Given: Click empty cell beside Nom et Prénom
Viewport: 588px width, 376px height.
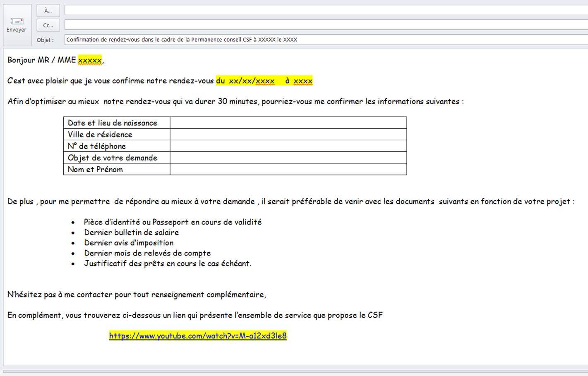Looking at the screenshot, I should coord(288,169).
